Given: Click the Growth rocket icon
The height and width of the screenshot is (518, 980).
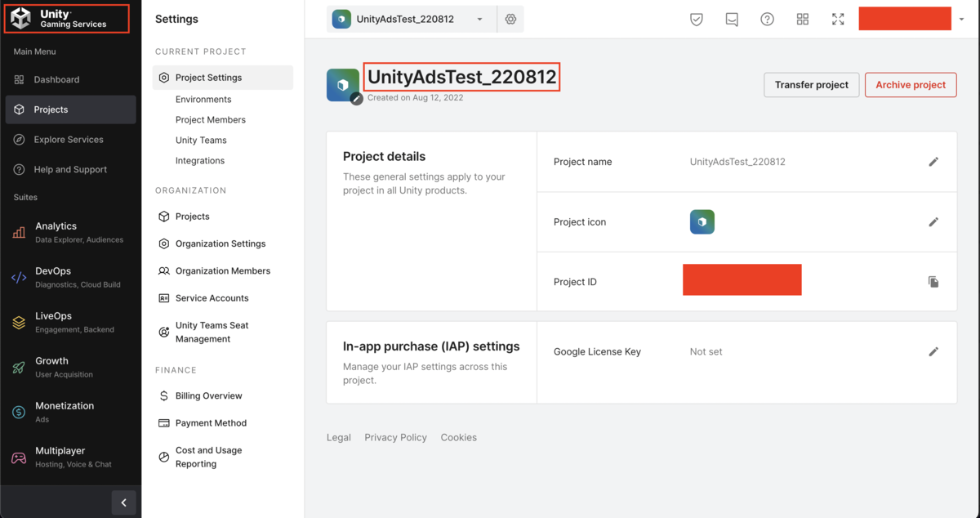Looking at the screenshot, I should [19, 368].
